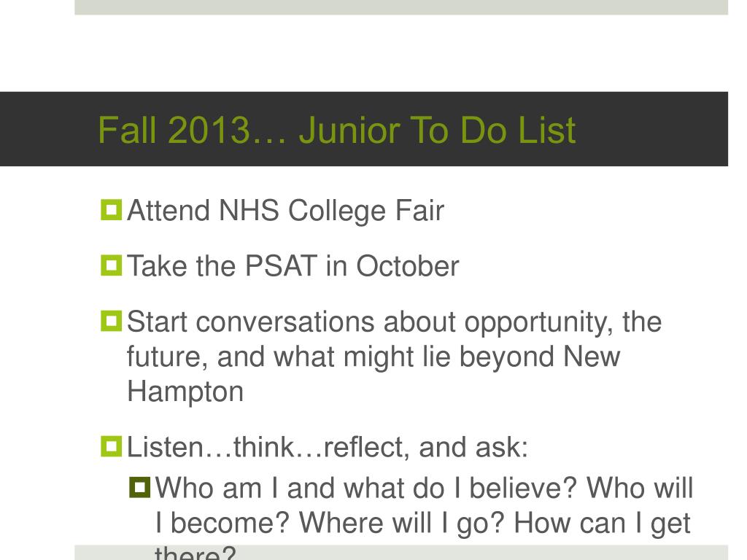
Task: Select the square bullet next to Take the PSAT
Action: click(111, 265)
